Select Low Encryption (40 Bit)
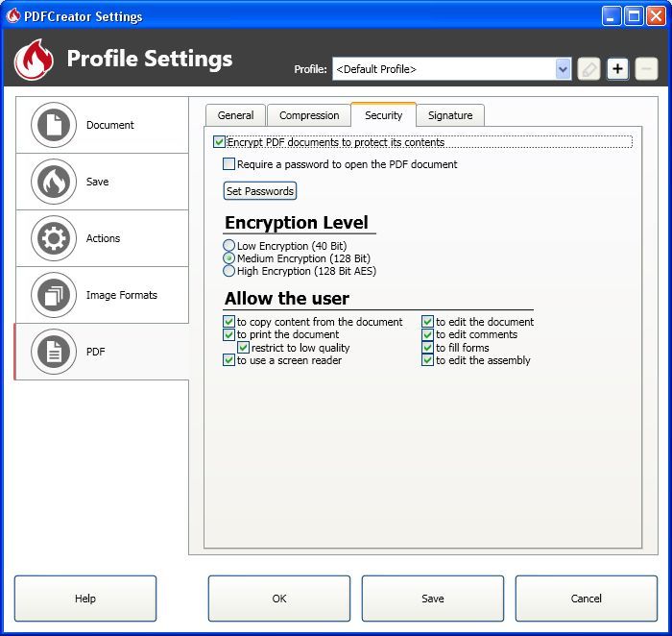 (x=228, y=245)
